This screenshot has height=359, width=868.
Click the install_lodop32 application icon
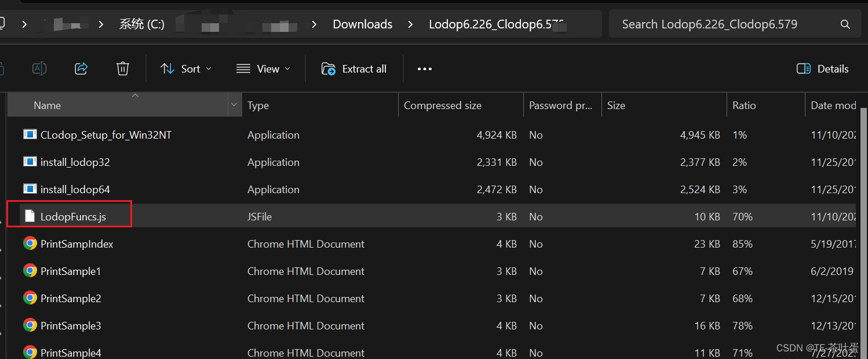(30, 162)
